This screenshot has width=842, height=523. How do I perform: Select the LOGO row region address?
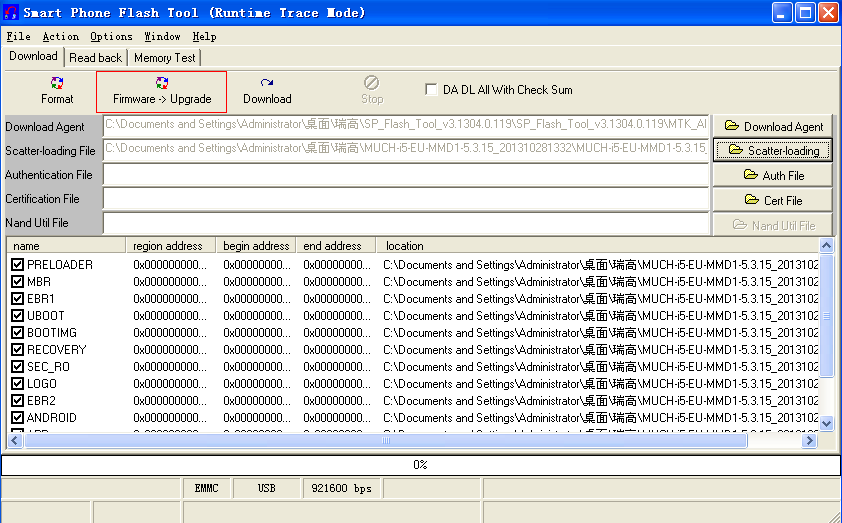pyautogui.click(x=170, y=384)
